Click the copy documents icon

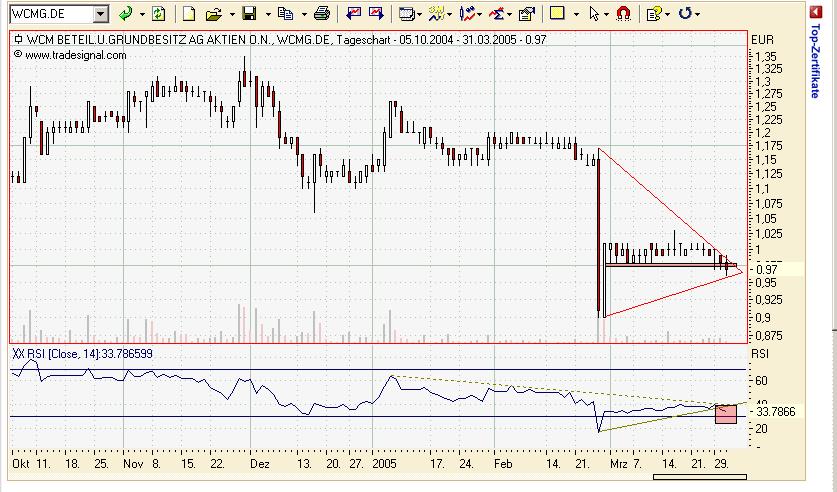click(286, 13)
